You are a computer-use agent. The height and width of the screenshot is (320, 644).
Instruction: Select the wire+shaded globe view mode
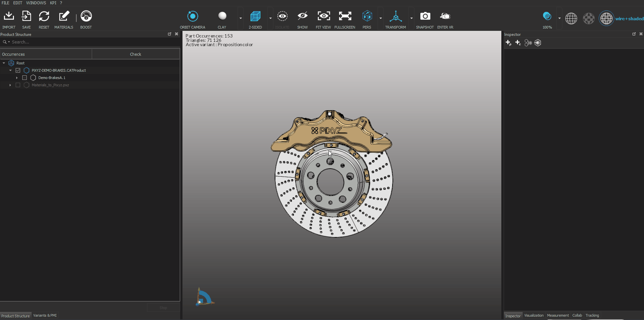point(607,19)
